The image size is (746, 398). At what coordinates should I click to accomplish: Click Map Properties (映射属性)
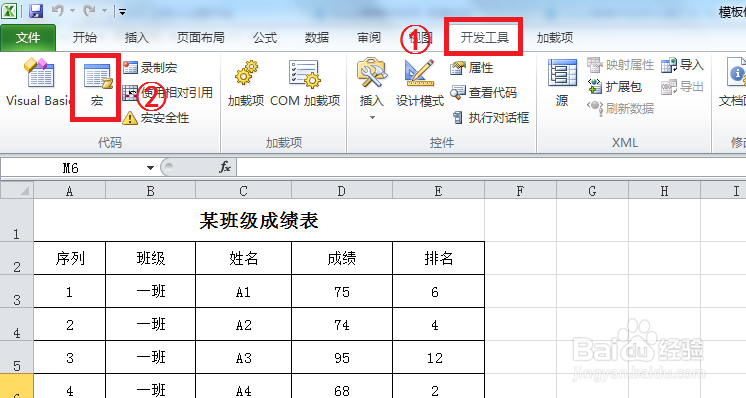620,65
